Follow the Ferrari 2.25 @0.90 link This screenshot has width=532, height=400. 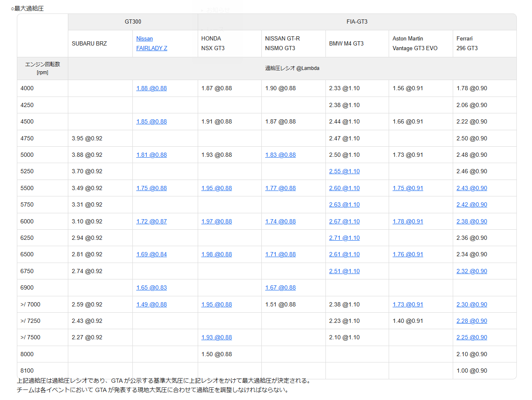[x=472, y=337]
